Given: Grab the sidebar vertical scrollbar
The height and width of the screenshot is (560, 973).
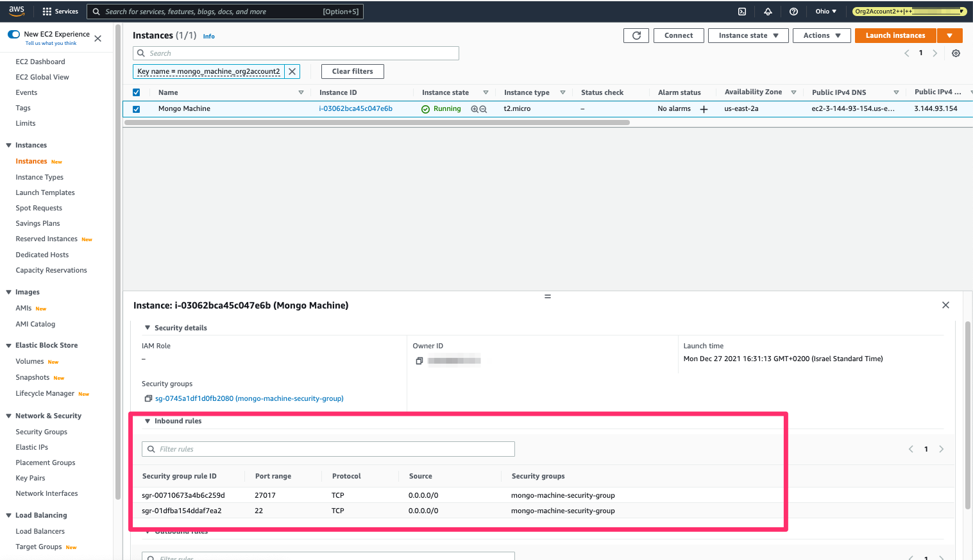Looking at the screenshot, I should (x=118, y=263).
